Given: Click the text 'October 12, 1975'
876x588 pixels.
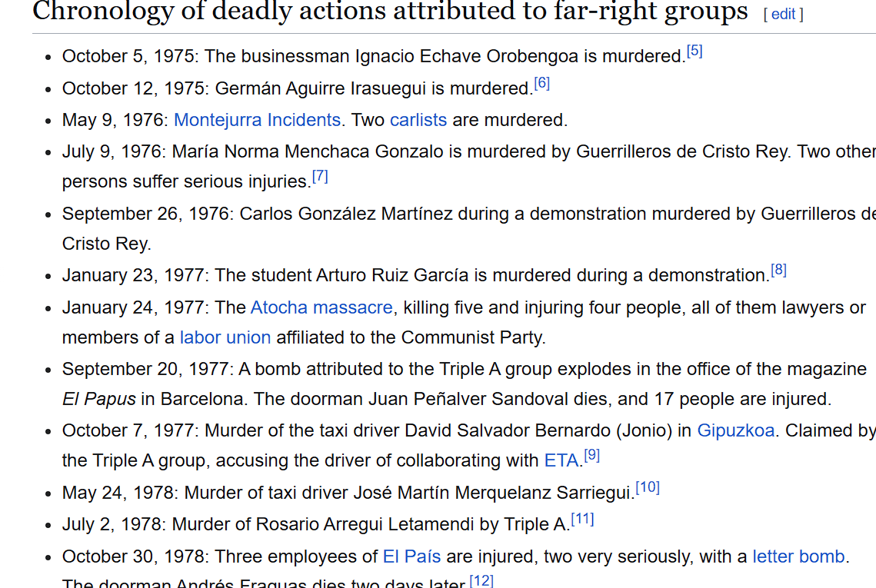Looking at the screenshot, I should click(x=133, y=89).
